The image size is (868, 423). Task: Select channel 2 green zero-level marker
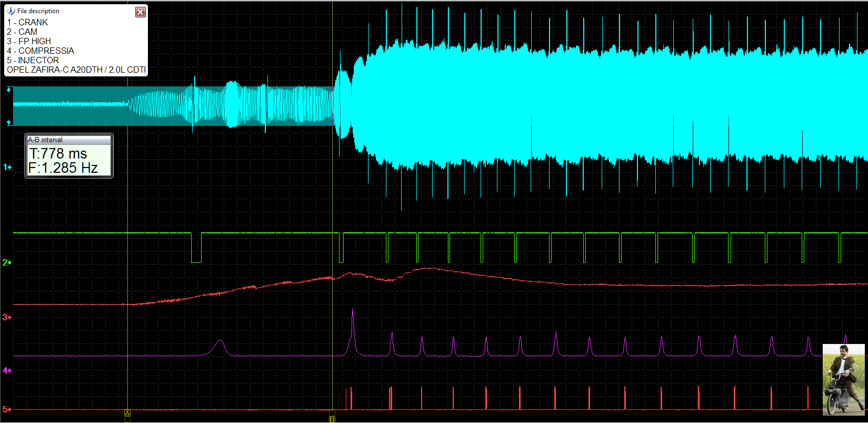(x=7, y=262)
